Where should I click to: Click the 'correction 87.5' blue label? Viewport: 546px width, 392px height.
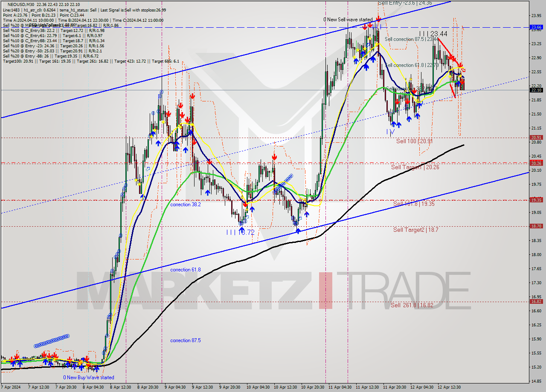186,340
